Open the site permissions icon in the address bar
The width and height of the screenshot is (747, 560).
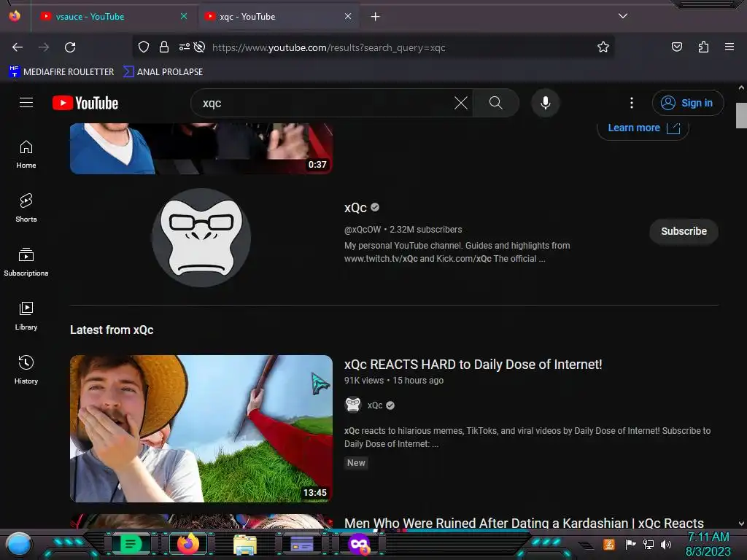click(185, 47)
